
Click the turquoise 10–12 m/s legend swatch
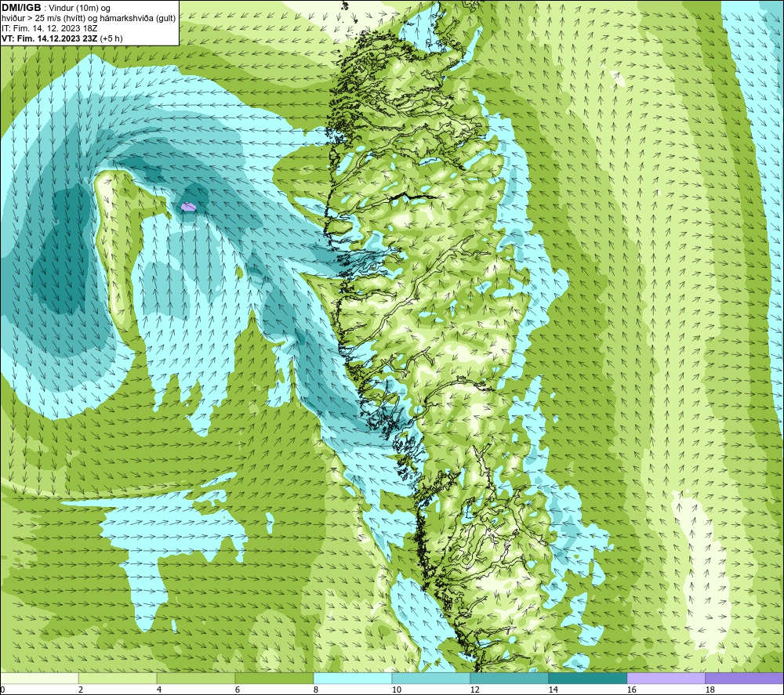click(431, 678)
